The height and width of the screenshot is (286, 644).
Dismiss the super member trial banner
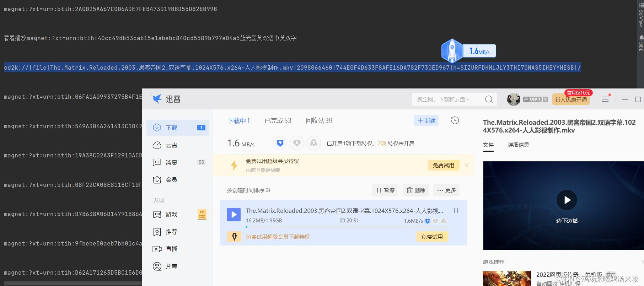pos(467,165)
